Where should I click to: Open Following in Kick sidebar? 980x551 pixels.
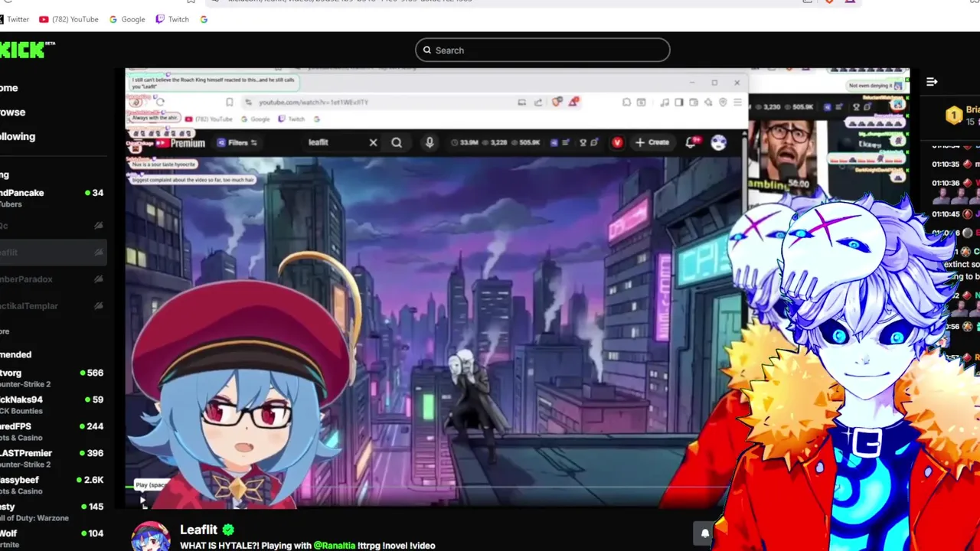click(18, 137)
